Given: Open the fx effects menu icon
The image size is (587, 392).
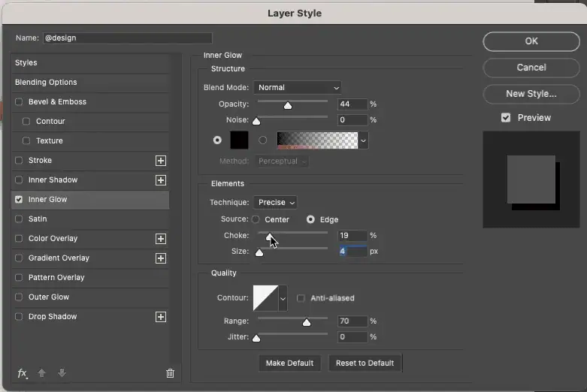Looking at the screenshot, I should click(23, 373).
